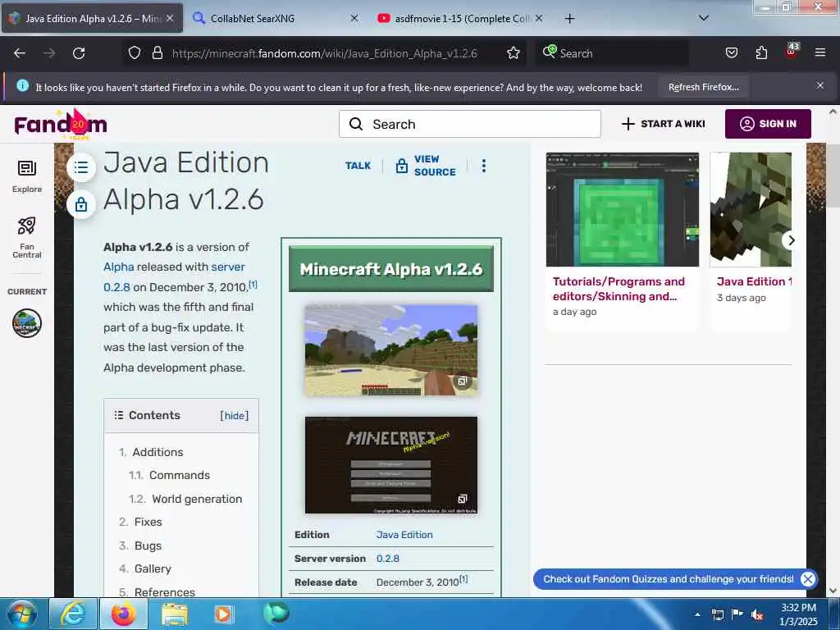Image resolution: width=840 pixels, height=630 pixels.
Task: Open the network tray icon
Action: click(717, 614)
